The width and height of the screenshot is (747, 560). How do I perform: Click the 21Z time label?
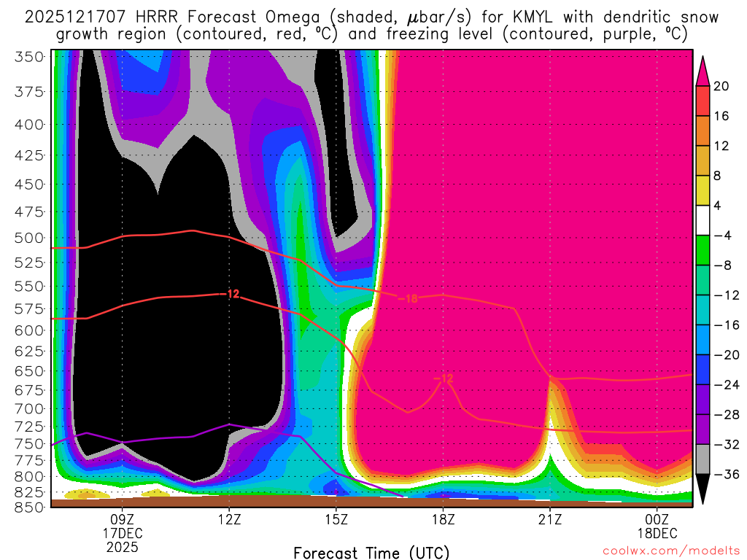click(x=550, y=519)
